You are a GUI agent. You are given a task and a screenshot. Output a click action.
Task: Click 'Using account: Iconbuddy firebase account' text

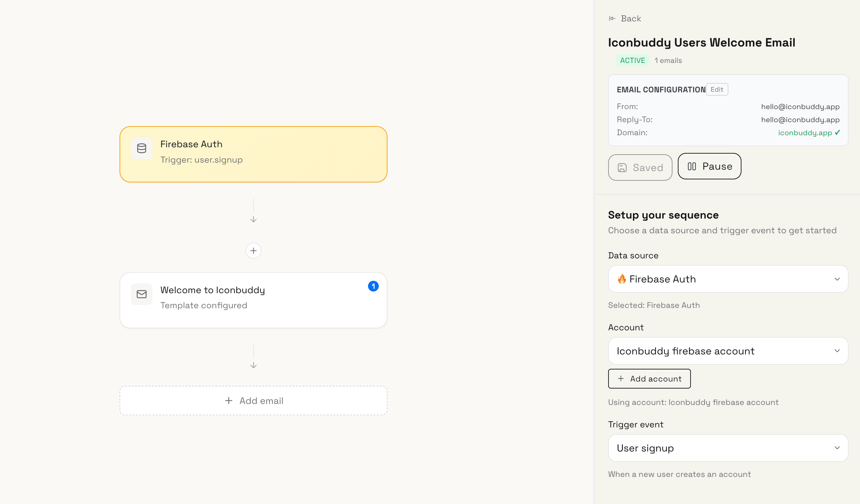tap(693, 402)
